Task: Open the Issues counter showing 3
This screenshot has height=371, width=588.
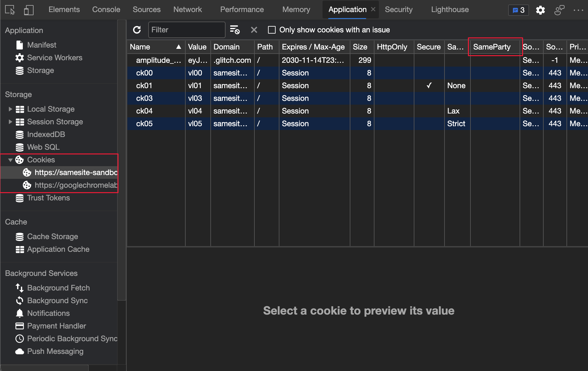Action: click(518, 10)
